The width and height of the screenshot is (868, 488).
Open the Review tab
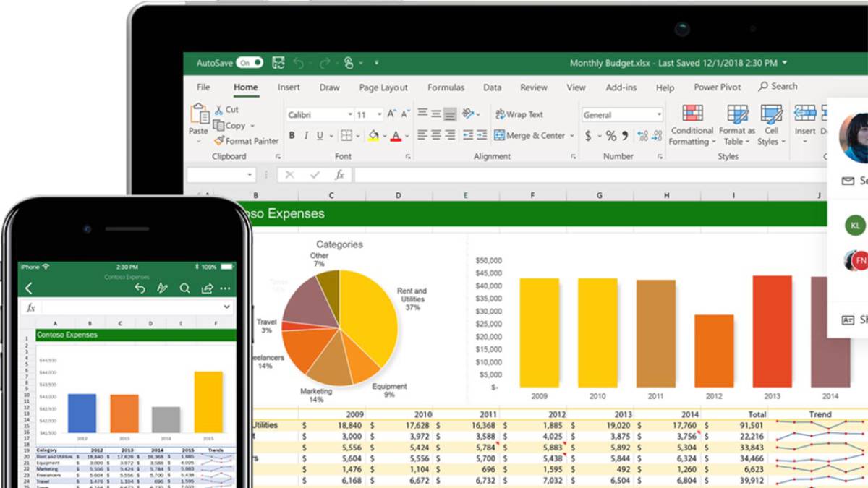coord(534,87)
